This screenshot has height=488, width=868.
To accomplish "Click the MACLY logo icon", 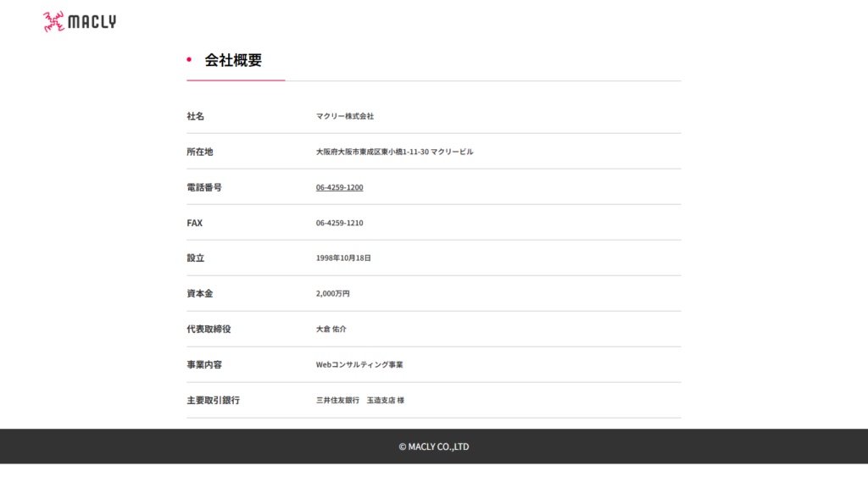I will coord(53,22).
